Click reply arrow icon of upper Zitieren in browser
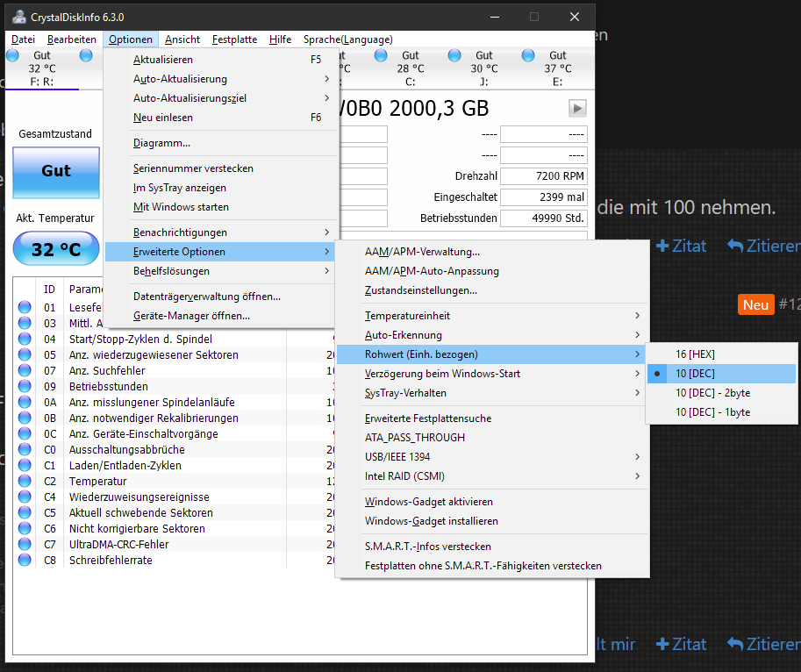 coord(735,247)
